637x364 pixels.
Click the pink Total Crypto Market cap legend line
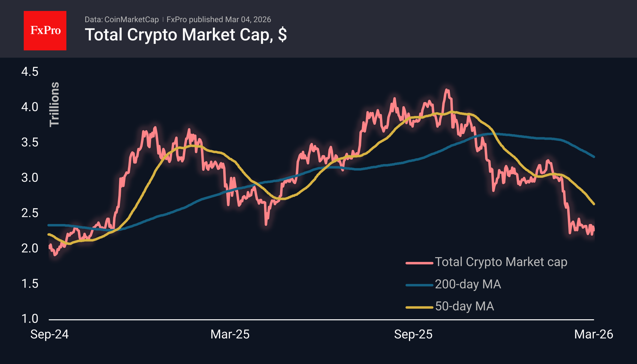click(419, 263)
